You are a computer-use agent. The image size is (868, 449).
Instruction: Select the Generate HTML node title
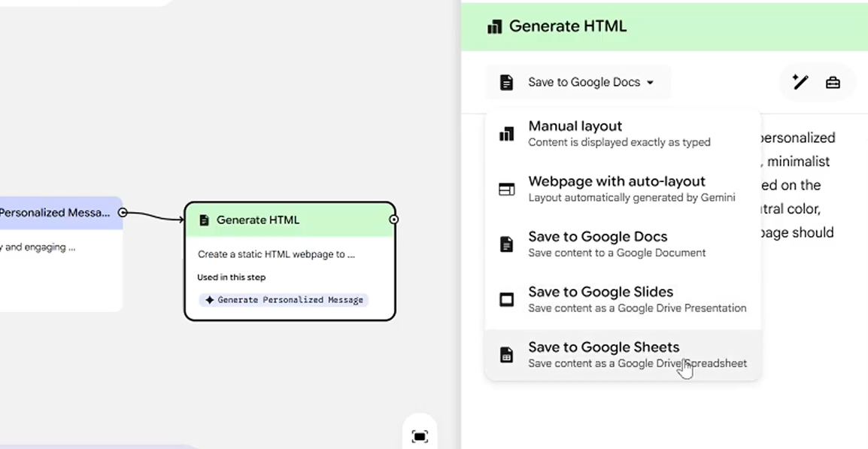coord(258,220)
